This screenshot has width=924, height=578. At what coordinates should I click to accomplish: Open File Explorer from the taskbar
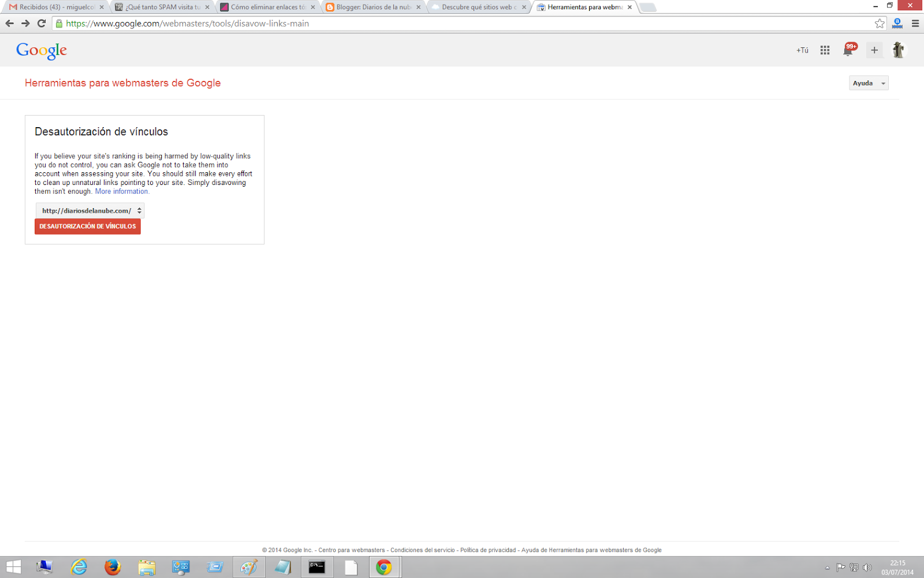click(147, 568)
